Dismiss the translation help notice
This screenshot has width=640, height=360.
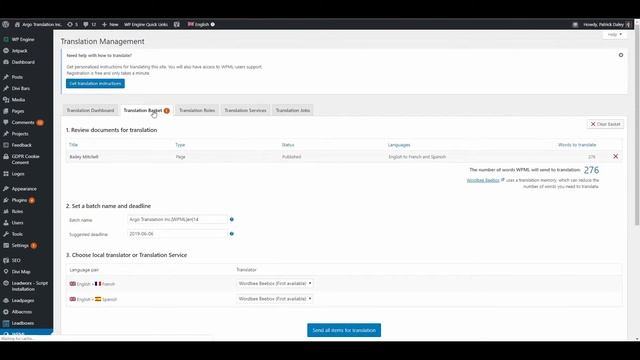click(621, 55)
